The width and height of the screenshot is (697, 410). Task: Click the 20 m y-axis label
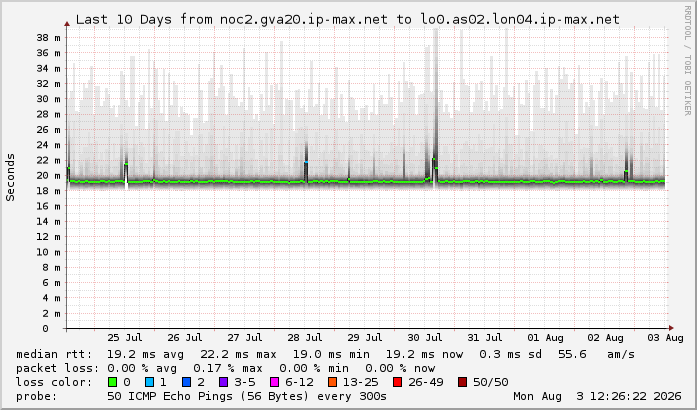48,176
